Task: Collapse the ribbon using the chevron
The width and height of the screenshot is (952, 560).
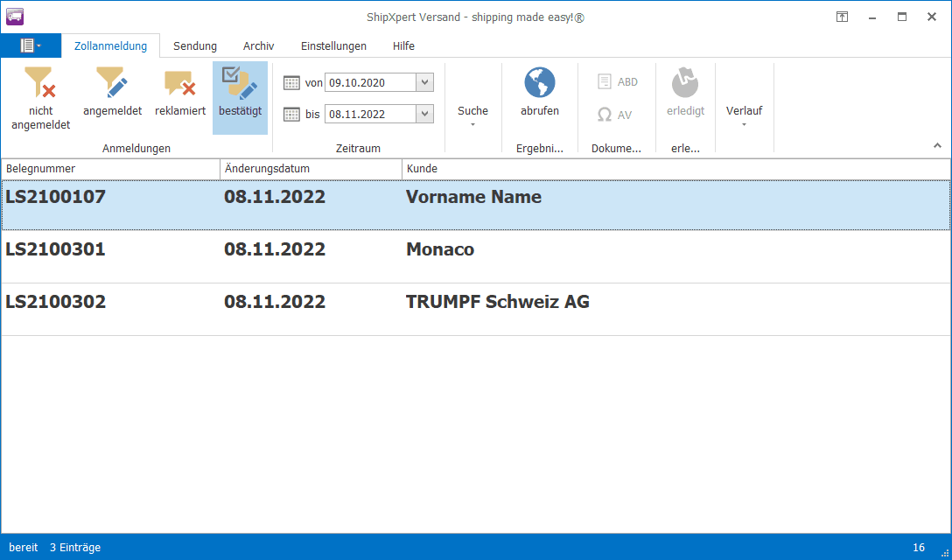Action: [x=938, y=145]
